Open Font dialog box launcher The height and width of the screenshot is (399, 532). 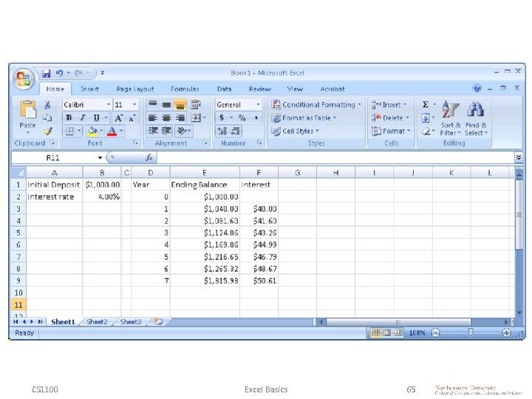[135, 143]
